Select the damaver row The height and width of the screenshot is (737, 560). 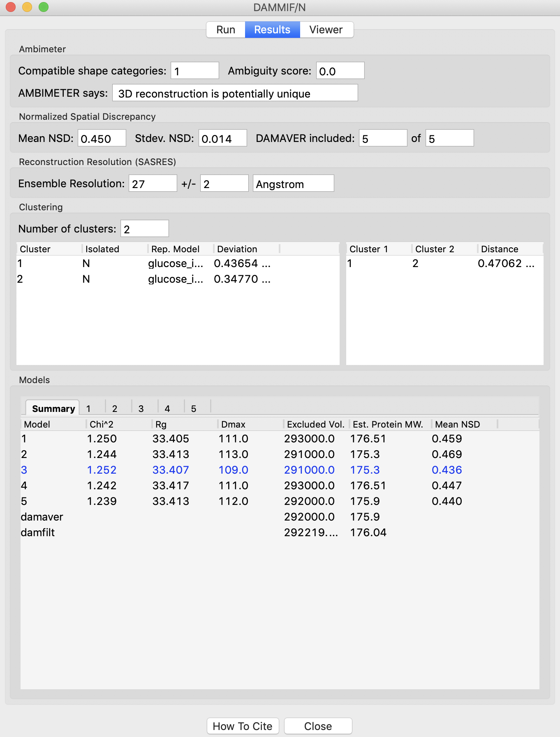point(280,517)
